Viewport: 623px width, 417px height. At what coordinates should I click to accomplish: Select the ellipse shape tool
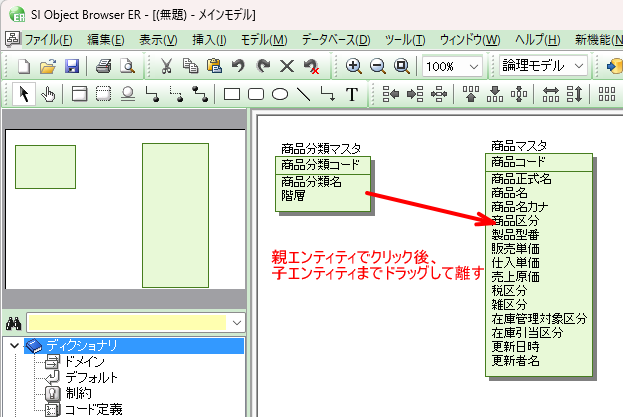[x=280, y=95]
